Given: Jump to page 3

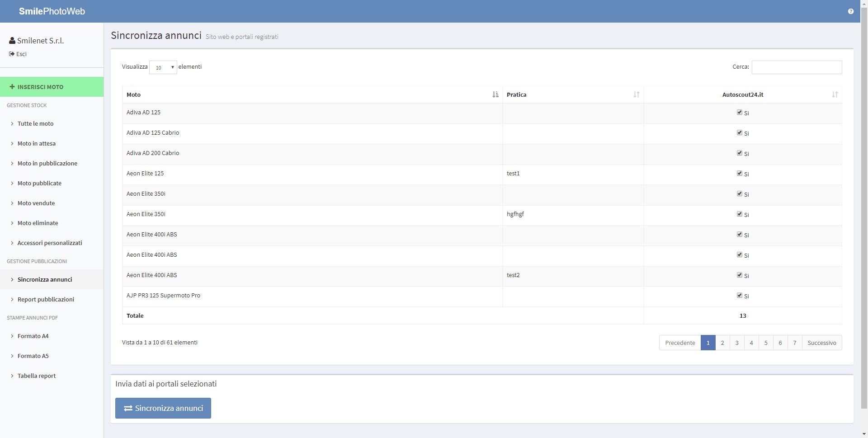Looking at the screenshot, I should click(737, 343).
